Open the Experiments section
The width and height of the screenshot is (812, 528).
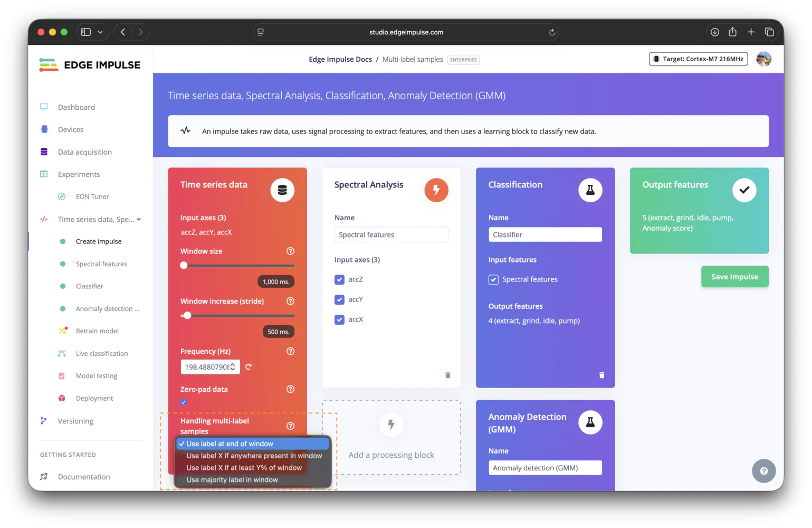coord(79,174)
